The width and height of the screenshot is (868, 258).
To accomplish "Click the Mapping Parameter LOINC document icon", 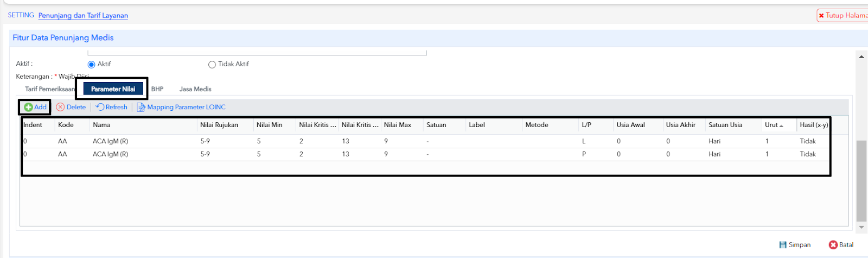I will [141, 107].
